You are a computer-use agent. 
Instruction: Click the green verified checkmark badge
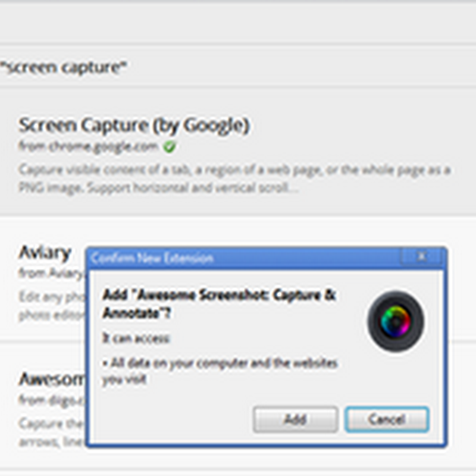pyautogui.click(x=168, y=146)
